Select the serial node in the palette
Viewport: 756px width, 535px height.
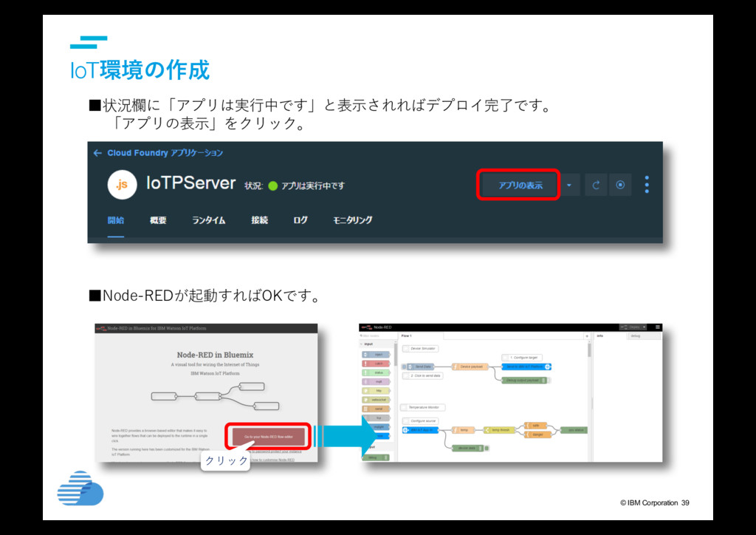(x=376, y=409)
